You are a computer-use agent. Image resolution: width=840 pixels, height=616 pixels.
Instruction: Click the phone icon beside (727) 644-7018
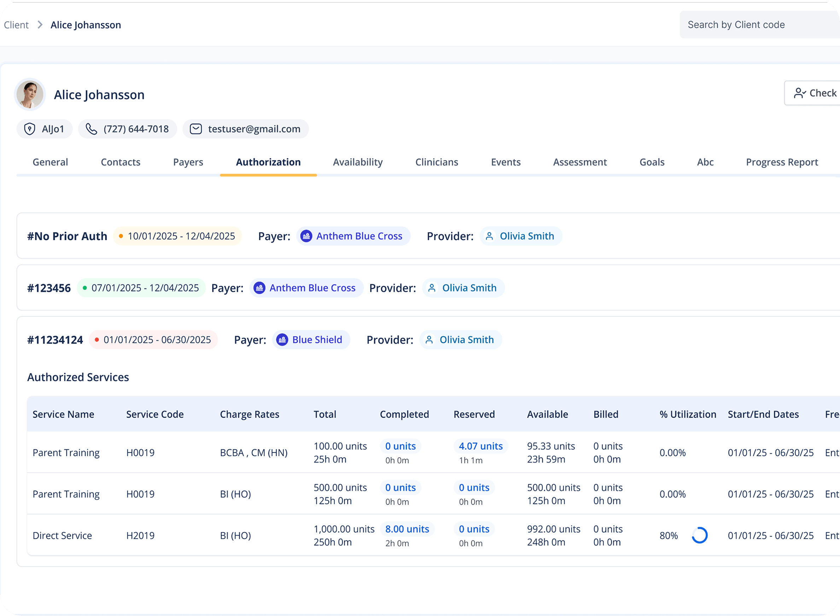(x=91, y=129)
